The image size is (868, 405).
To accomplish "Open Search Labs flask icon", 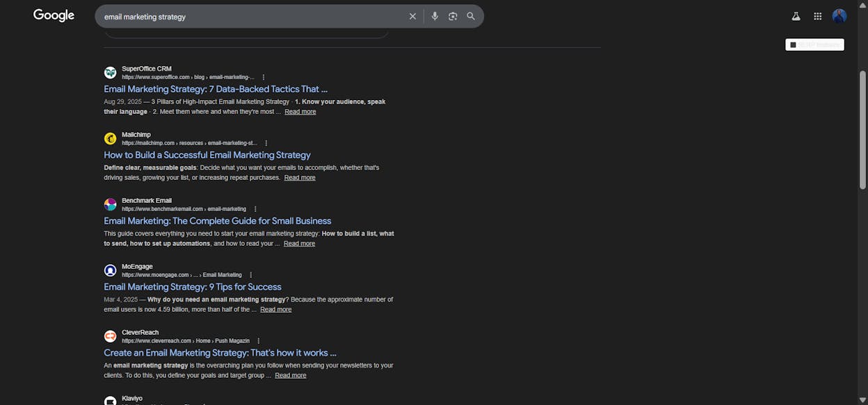I will 796,16.
